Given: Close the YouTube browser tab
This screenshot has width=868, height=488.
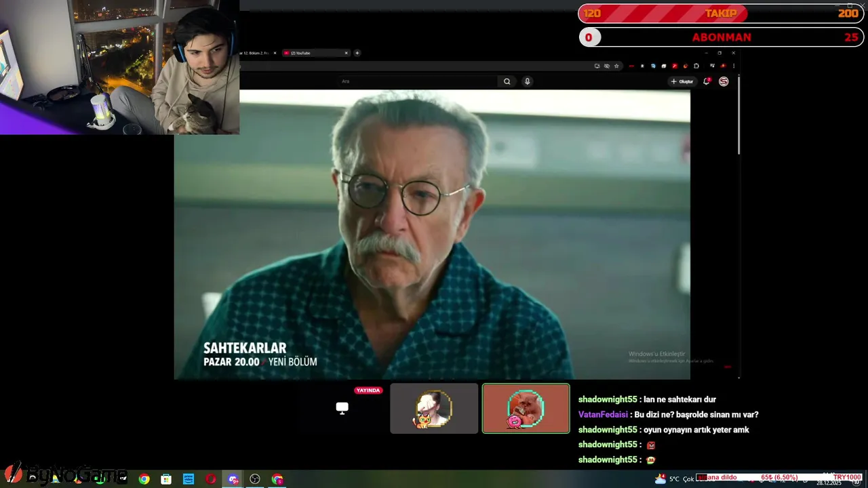Looking at the screenshot, I should (346, 53).
